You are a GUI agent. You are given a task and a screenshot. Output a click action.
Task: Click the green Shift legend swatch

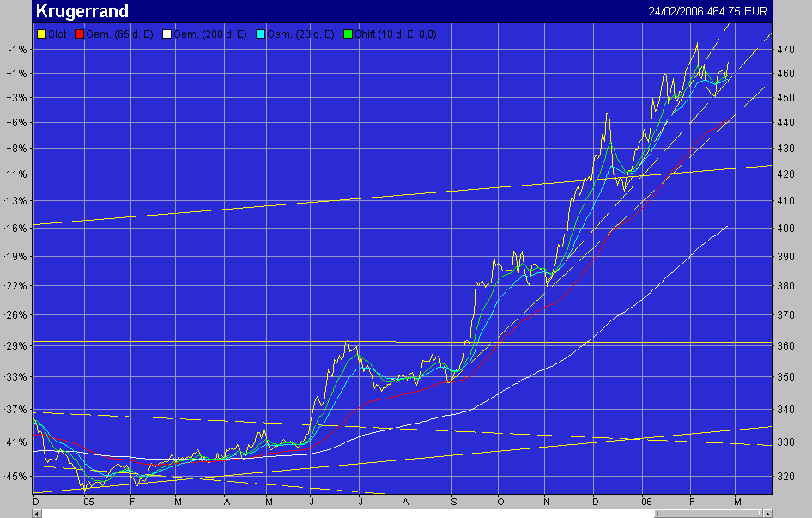pos(348,34)
